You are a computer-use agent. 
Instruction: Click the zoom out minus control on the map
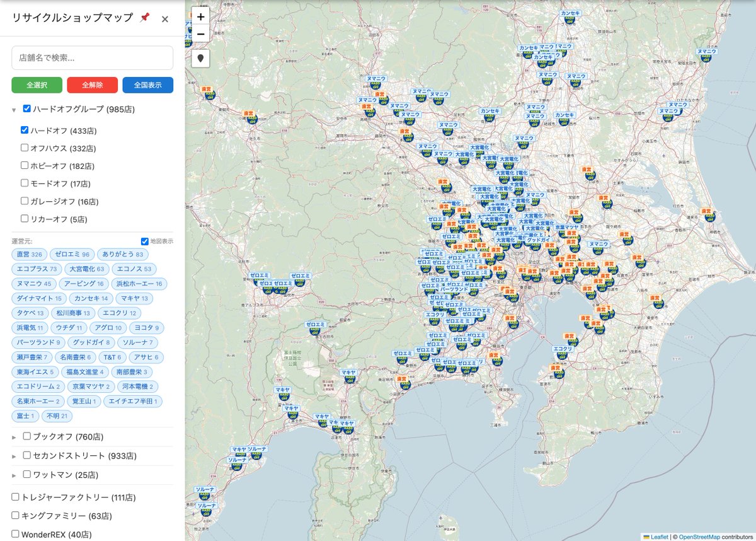tap(200, 33)
